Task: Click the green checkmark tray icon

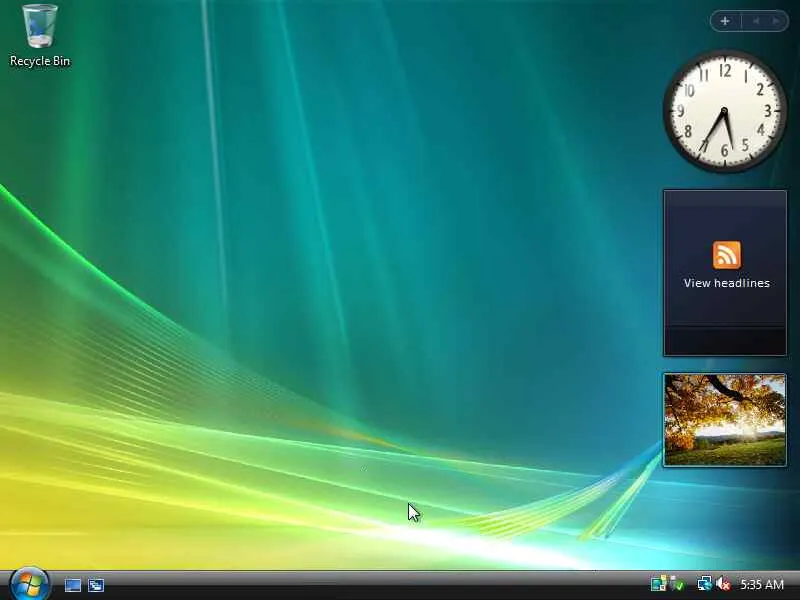Action: (x=677, y=584)
